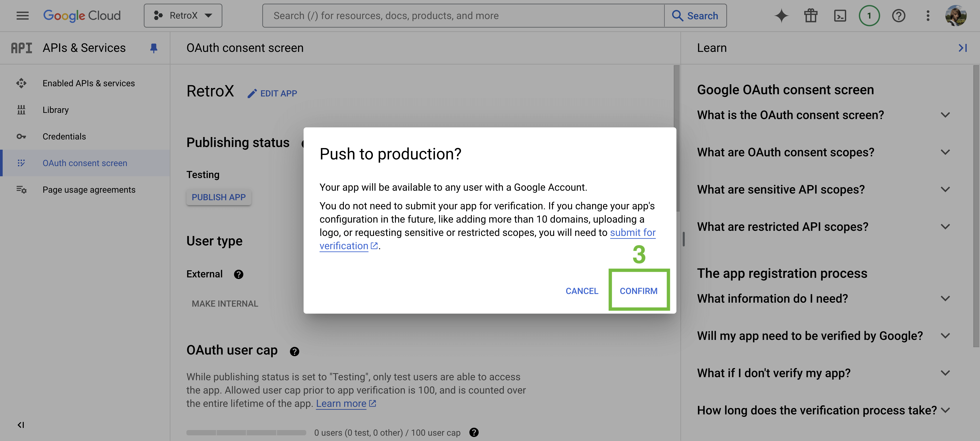Open the RetroX project selector dropdown
The image size is (980, 441).
click(x=183, y=16)
